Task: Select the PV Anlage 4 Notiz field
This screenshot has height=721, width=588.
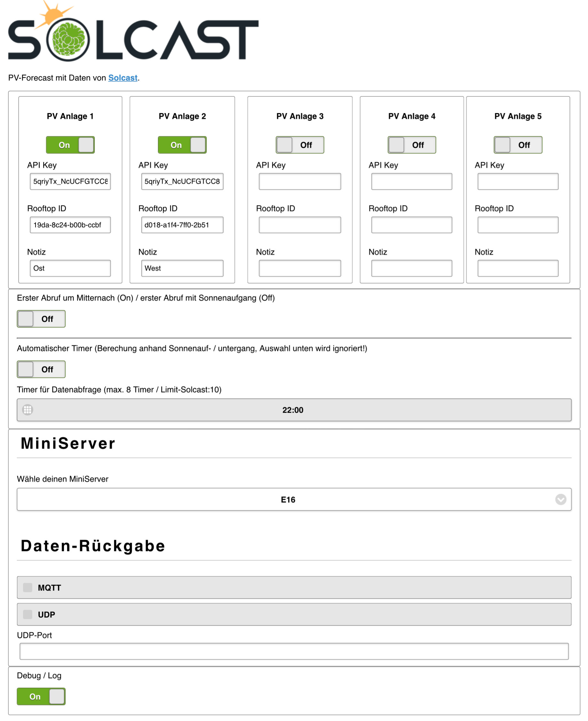Action: 412,268
